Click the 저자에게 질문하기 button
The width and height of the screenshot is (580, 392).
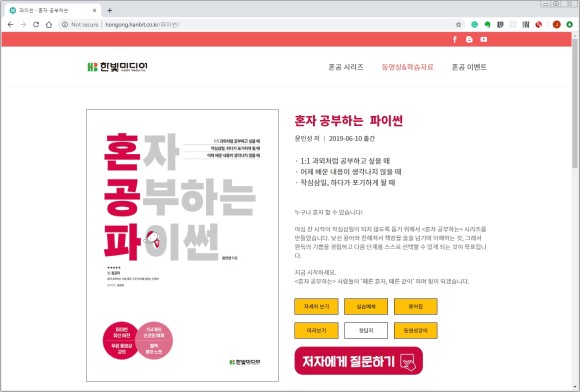pos(358,361)
